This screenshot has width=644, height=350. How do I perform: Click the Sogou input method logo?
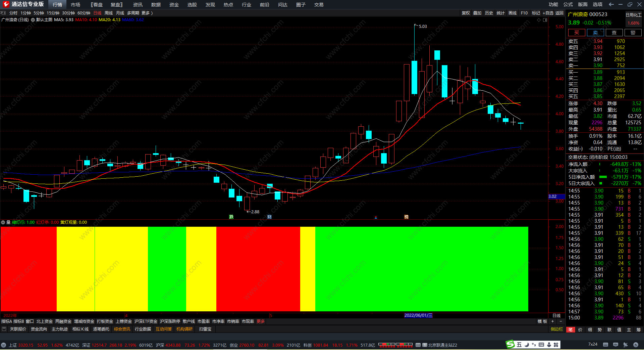pos(510,344)
